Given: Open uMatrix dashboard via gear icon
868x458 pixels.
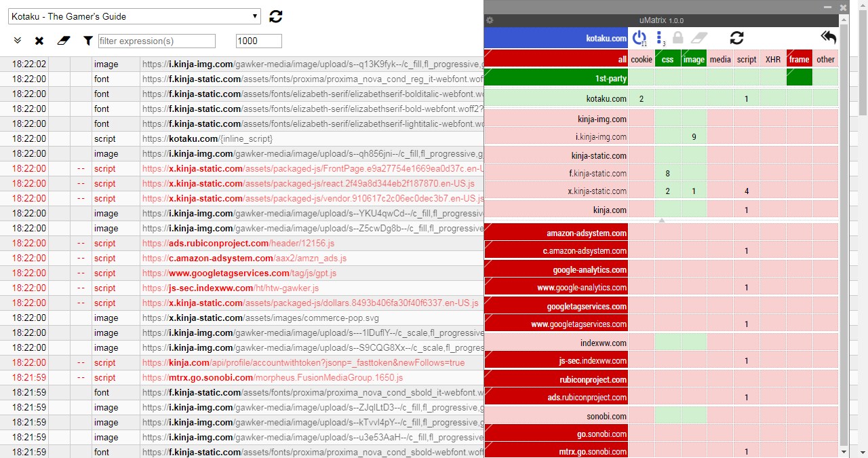Looking at the screenshot, I should (490, 20).
